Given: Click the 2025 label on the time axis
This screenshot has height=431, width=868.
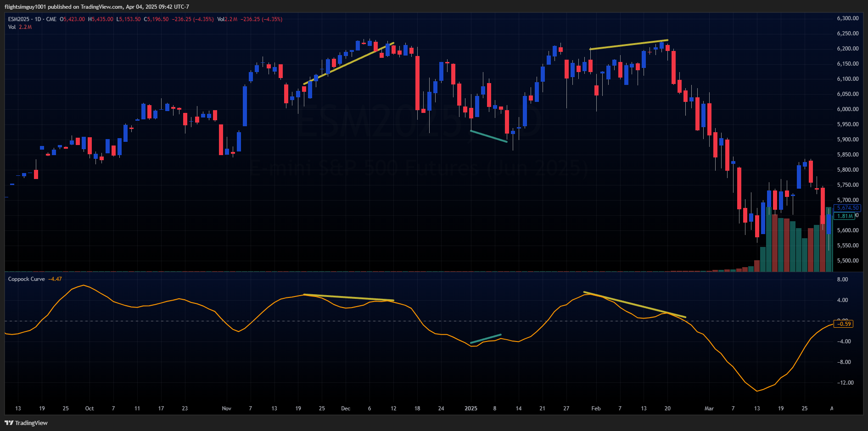Looking at the screenshot, I should 471,409.
